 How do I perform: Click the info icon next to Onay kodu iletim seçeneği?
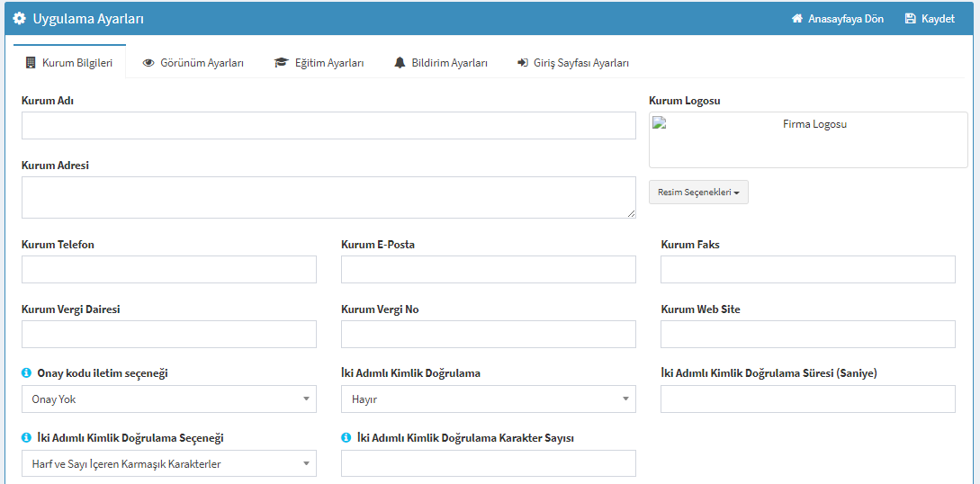26,372
